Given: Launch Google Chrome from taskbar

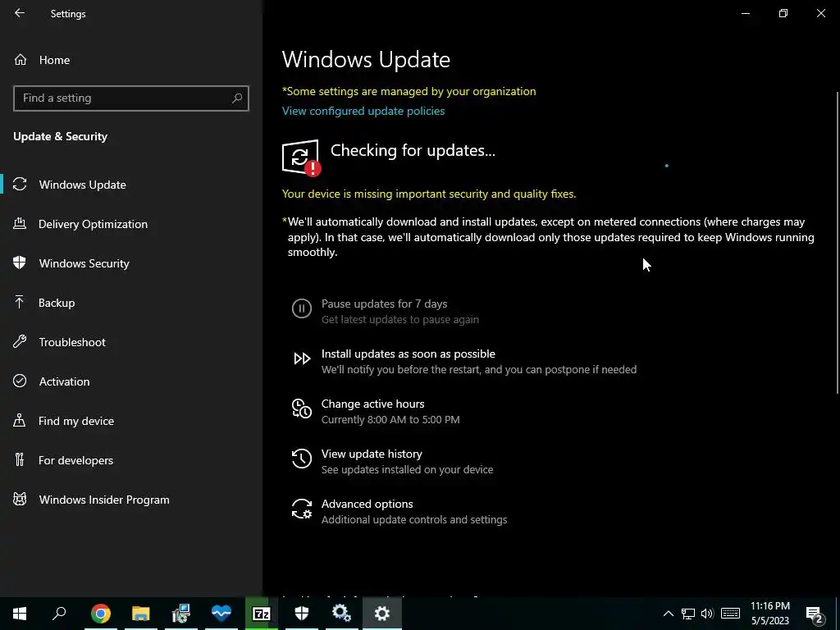Looking at the screenshot, I should pyautogui.click(x=101, y=613).
